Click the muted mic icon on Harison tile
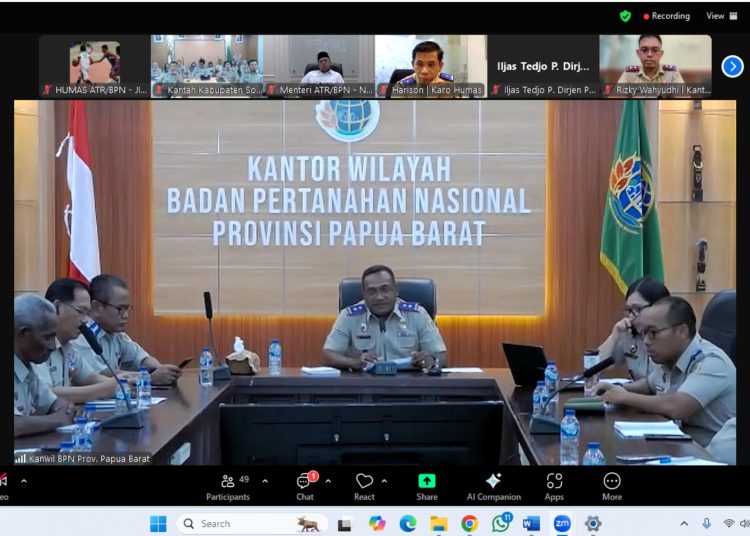The image size is (750, 536). [x=384, y=89]
